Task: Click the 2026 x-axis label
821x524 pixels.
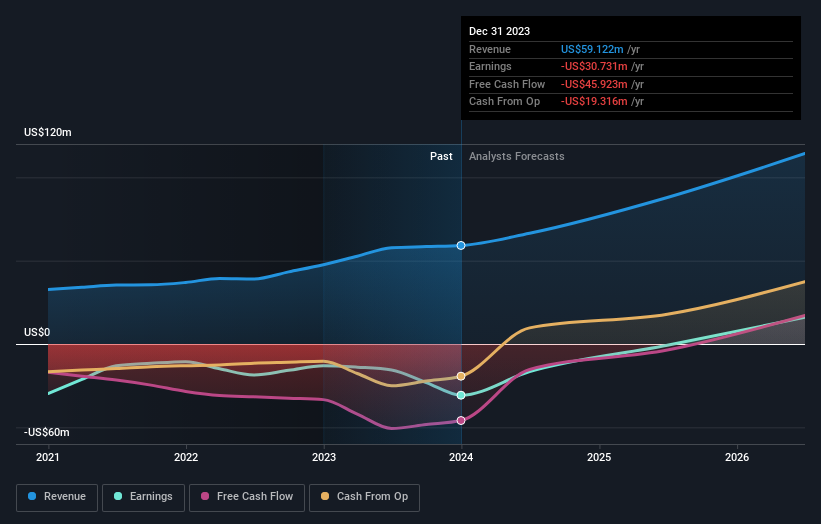Action: [737, 457]
